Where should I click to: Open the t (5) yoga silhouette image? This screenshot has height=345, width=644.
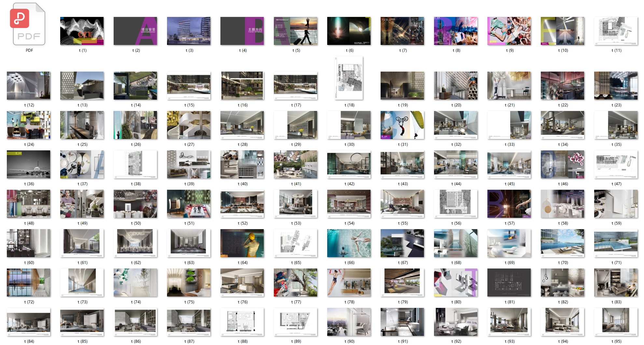tap(296, 31)
